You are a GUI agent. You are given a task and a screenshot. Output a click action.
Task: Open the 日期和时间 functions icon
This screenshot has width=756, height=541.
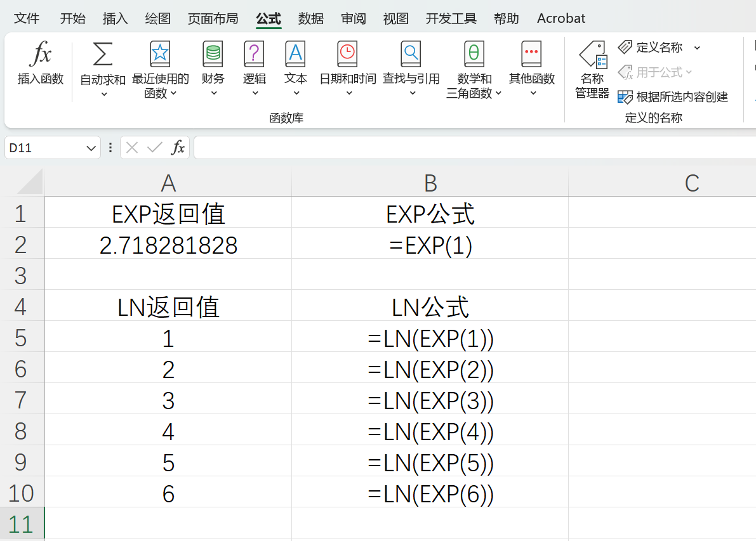(x=347, y=53)
